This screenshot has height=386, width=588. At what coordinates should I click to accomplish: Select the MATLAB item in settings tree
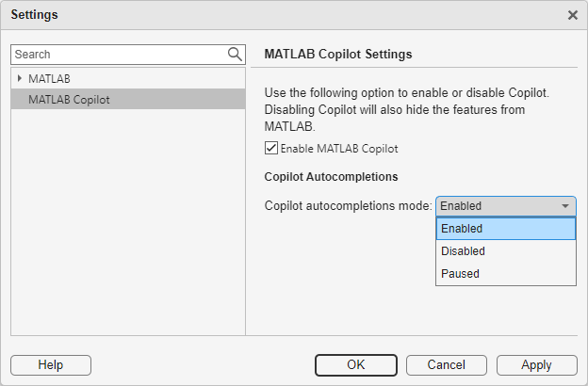(x=49, y=78)
